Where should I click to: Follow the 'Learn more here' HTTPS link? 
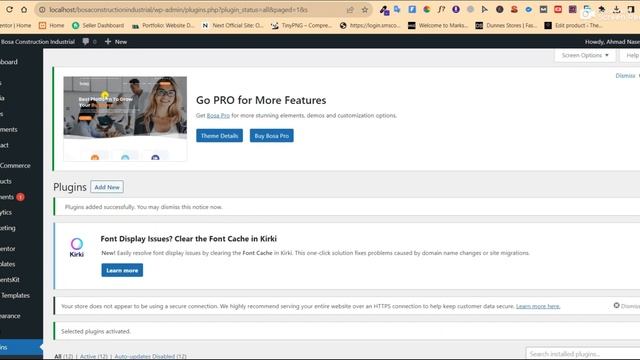coord(538,306)
